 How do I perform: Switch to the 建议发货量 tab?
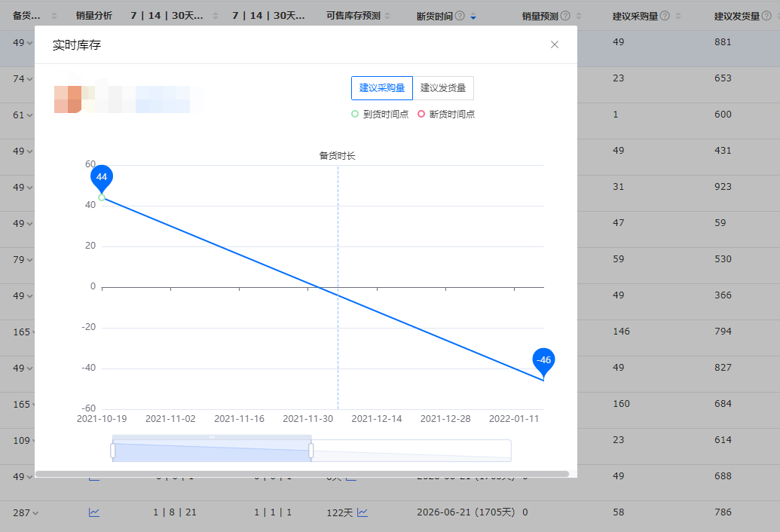(443, 87)
